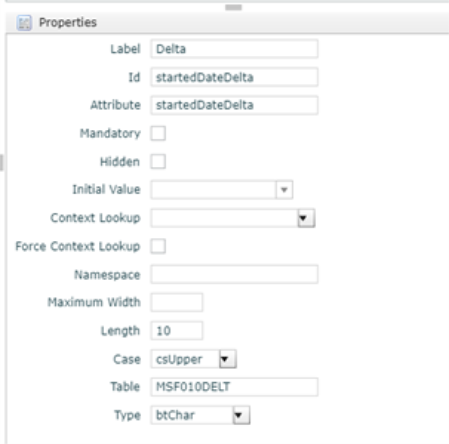The height and width of the screenshot is (444, 449).
Task: Select the Length field showing 10
Action: 177,331
